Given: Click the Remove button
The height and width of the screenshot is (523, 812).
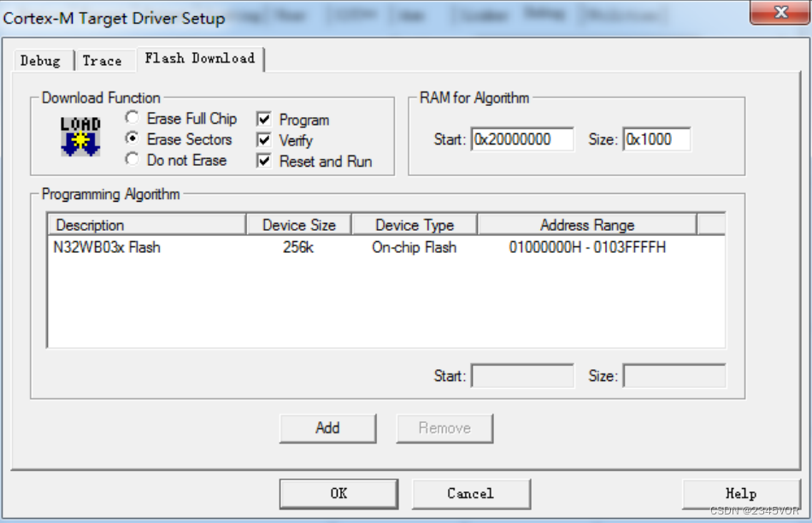Looking at the screenshot, I should coord(444,428).
